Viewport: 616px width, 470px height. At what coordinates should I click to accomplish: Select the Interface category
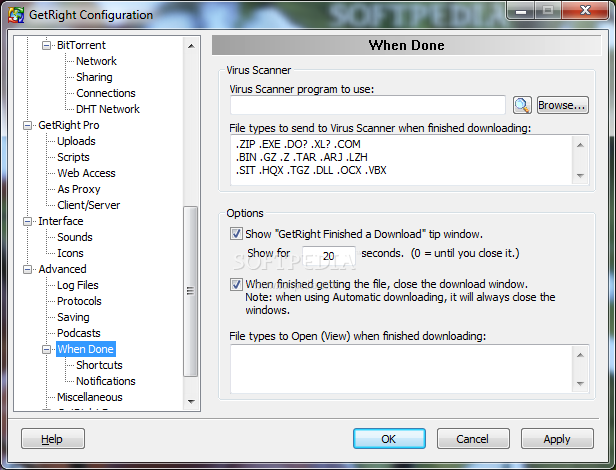click(60, 221)
